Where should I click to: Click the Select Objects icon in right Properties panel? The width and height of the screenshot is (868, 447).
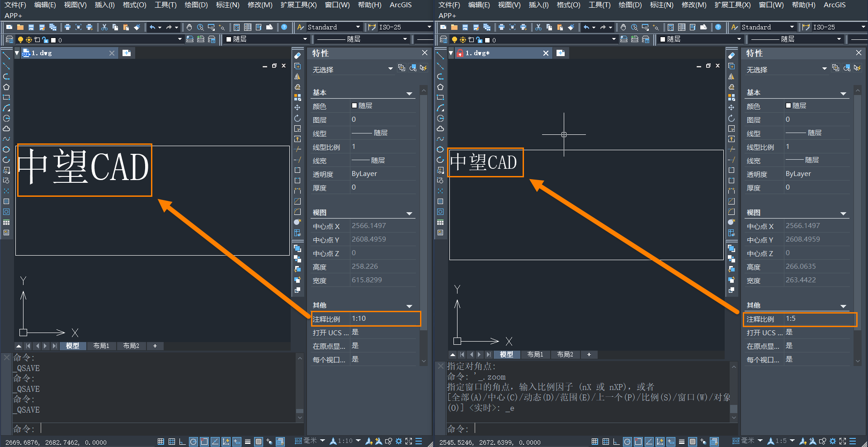847,68
